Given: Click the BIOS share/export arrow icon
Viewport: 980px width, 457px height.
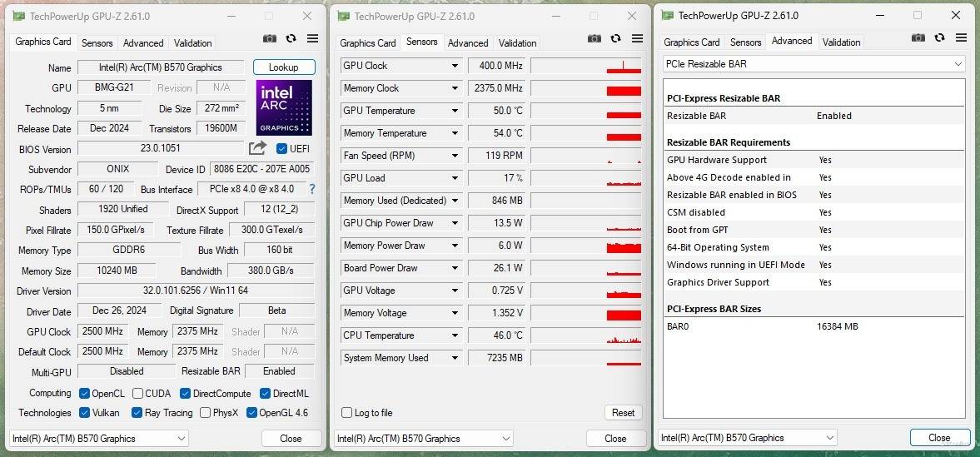Looking at the screenshot, I should point(258,148).
